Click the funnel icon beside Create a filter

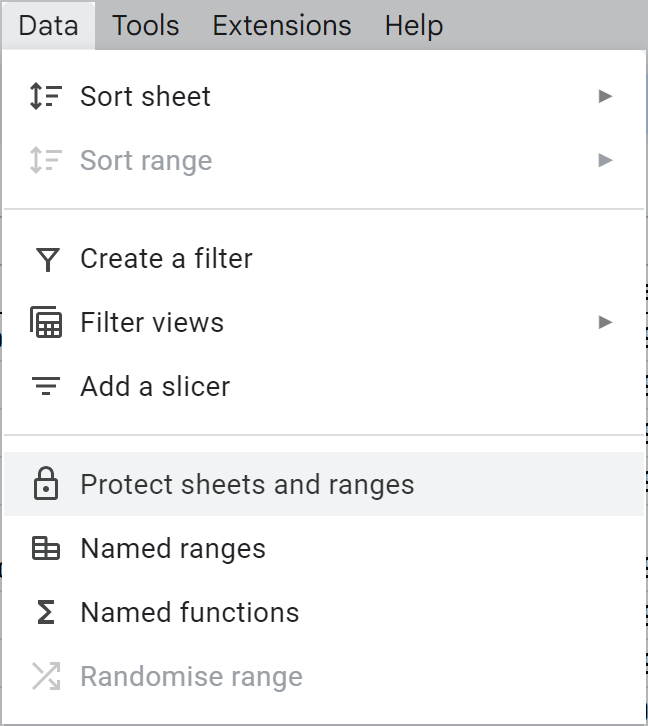(x=48, y=259)
